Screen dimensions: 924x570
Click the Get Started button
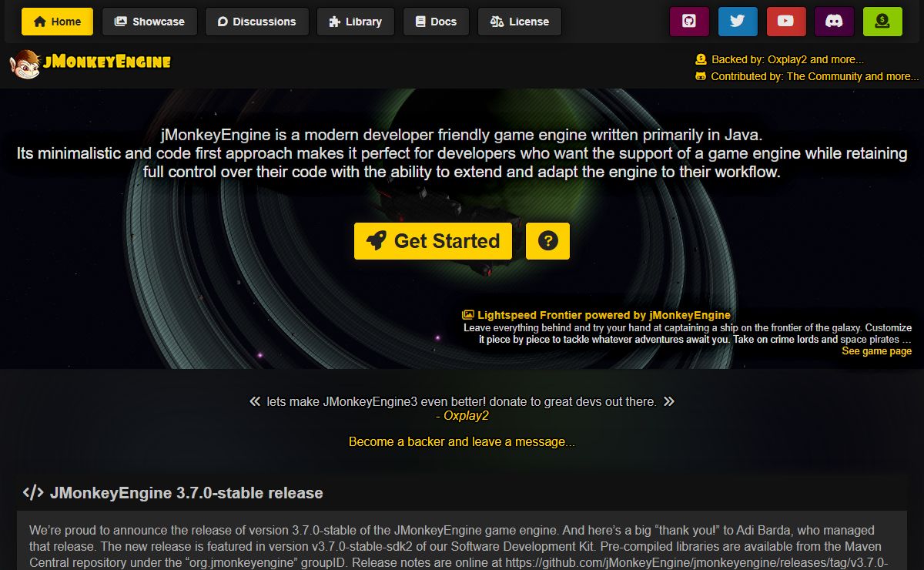click(x=434, y=241)
